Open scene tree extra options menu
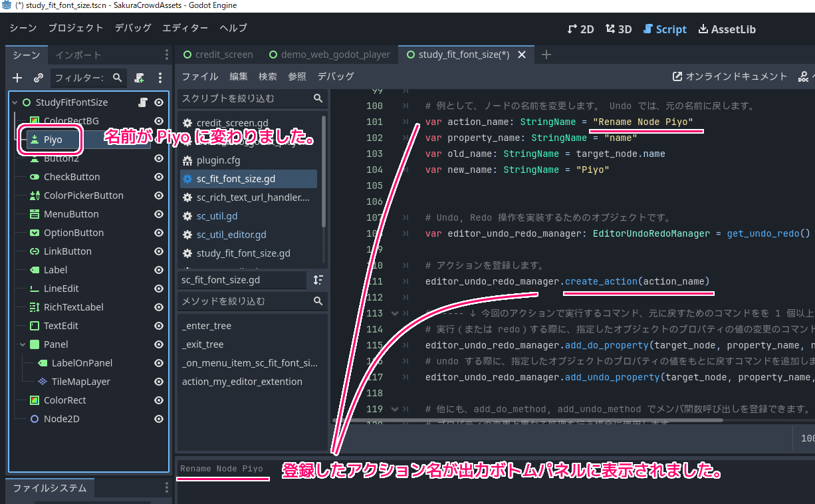Screen dimensions: 815x504 (x=160, y=78)
